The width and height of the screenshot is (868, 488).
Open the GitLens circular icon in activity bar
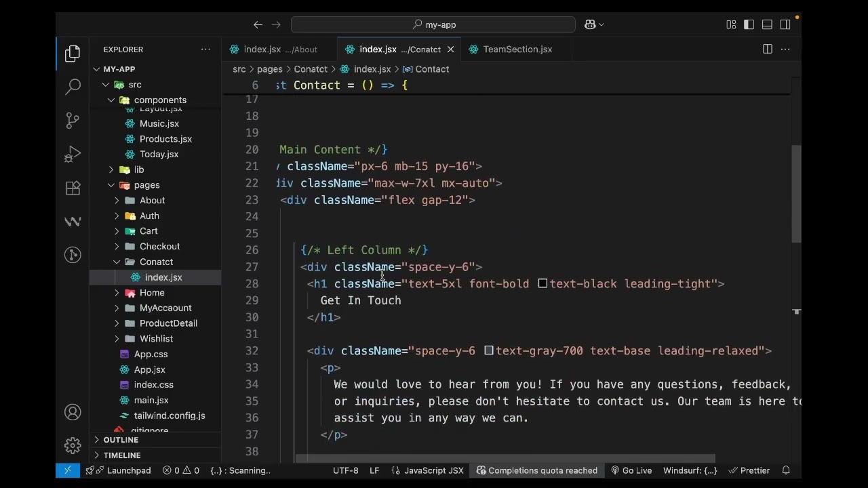click(73, 255)
